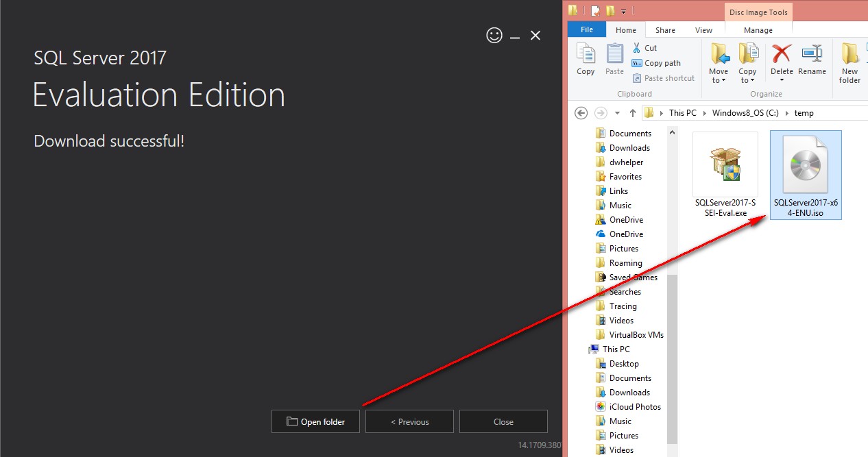Select the Links folder in tree
The height and width of the screenshot is (457, 868).
(612, 191)
